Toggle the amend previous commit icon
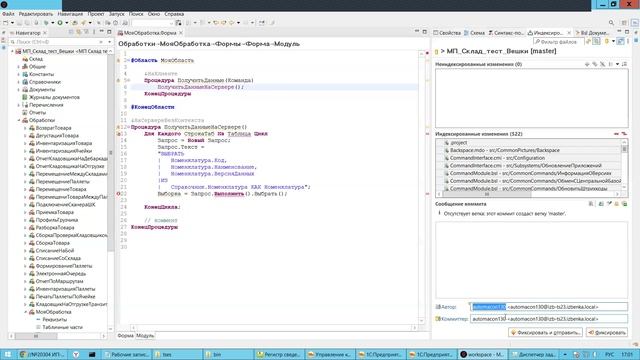The height and width of the screenshot is (360, 640). [601, 203]
